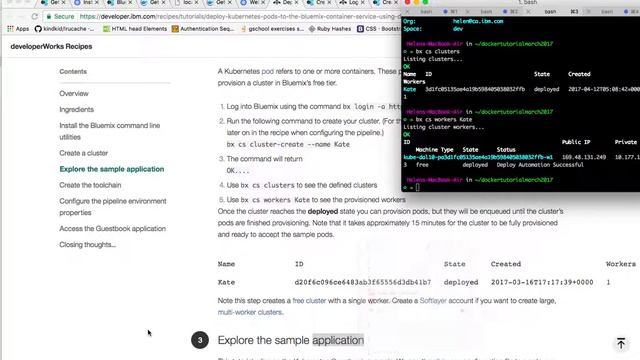Close the 'Log' browser tab

(362, 2)
